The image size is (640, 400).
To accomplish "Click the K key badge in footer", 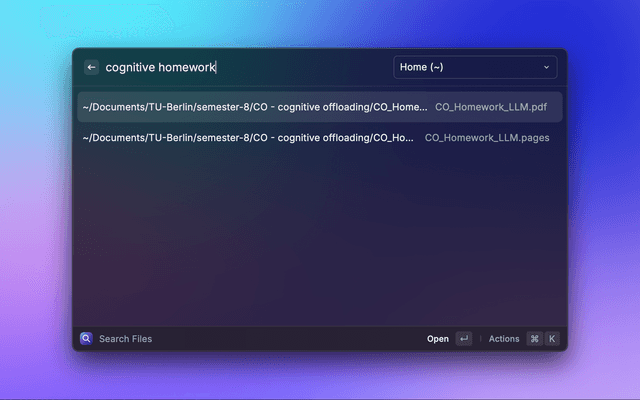I will 551,339.
